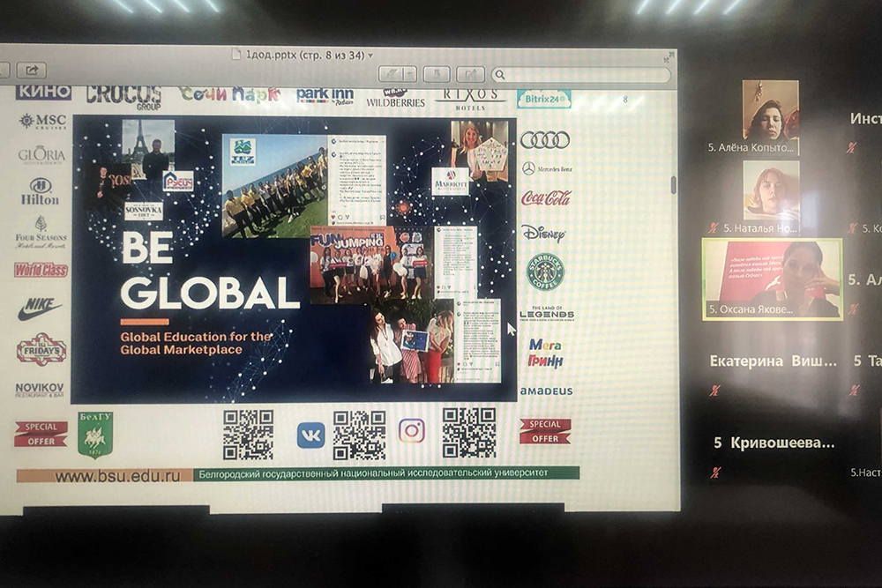Viewport: 882px width, 588px height.
Task: Click the export toolbar icon beside search
Action: pos(470,74)
